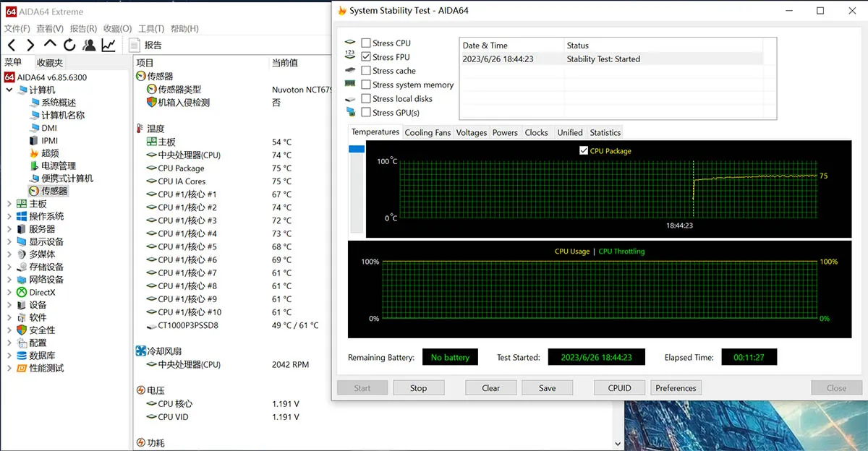The image size is (868, 451).
Task: Click the Clear button
Action: click(x=491, y=388)
